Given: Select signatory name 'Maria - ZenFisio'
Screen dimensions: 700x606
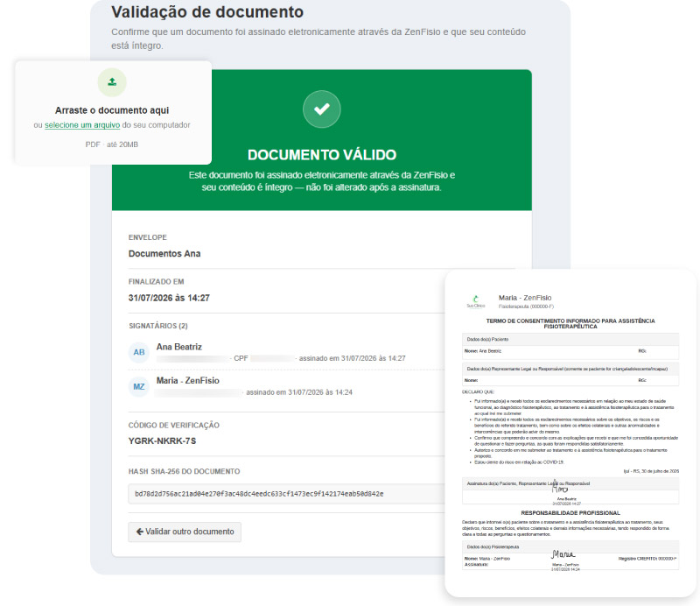Looking at the screenshot, I should 188,381.
